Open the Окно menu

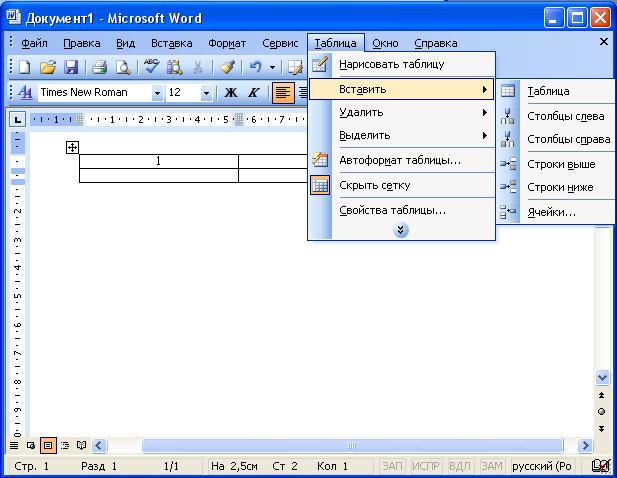[x=385, y=43]
